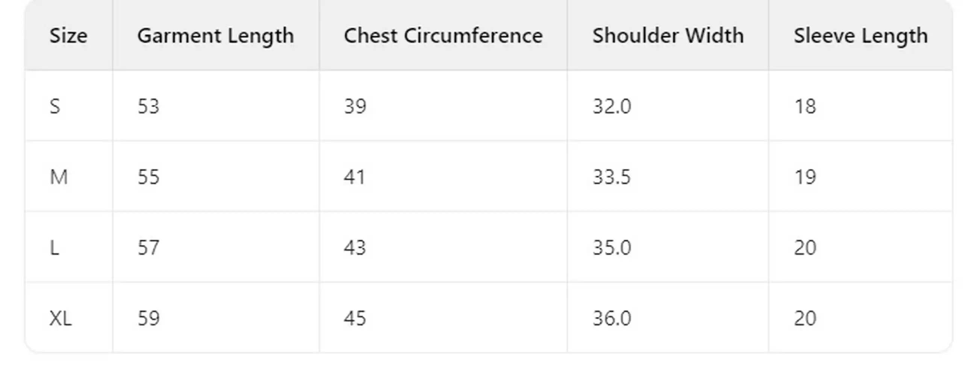The height and width of the screenshot is (376, 980).
Task: Click the Garment Length column header
Action: [x=215, y=36]
